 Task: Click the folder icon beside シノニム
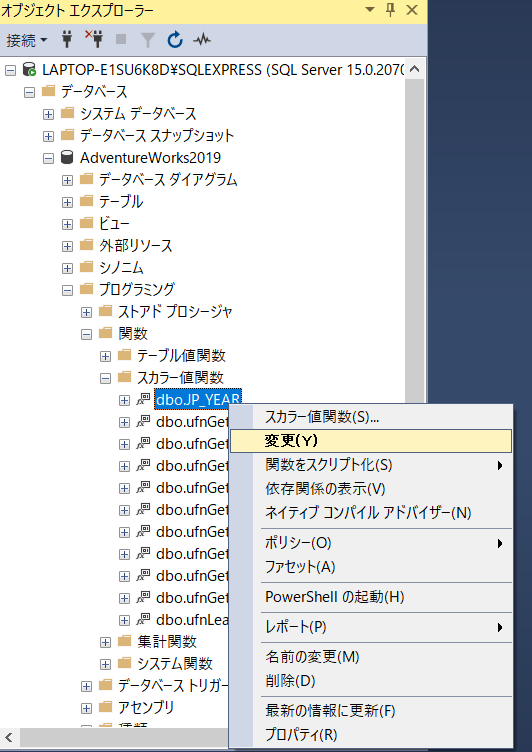pos(86,267)
